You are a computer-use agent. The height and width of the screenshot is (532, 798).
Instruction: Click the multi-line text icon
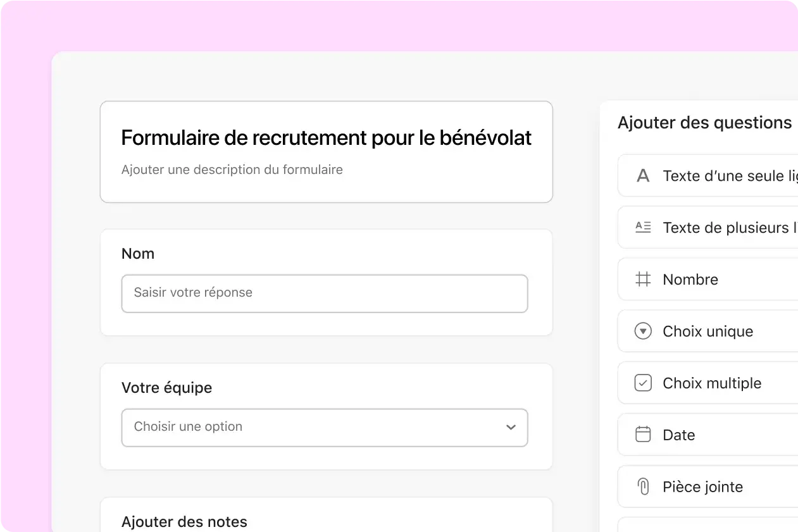point(643,228)
